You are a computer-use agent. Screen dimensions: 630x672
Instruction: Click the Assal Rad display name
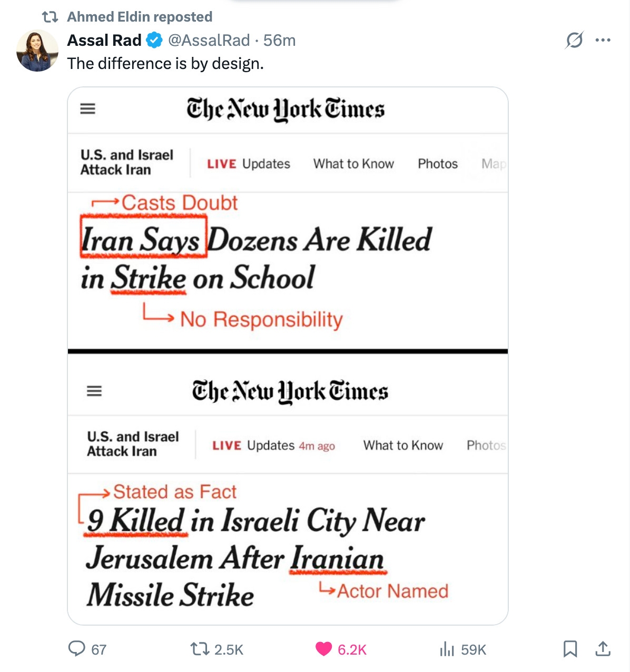tap(104, 40)
